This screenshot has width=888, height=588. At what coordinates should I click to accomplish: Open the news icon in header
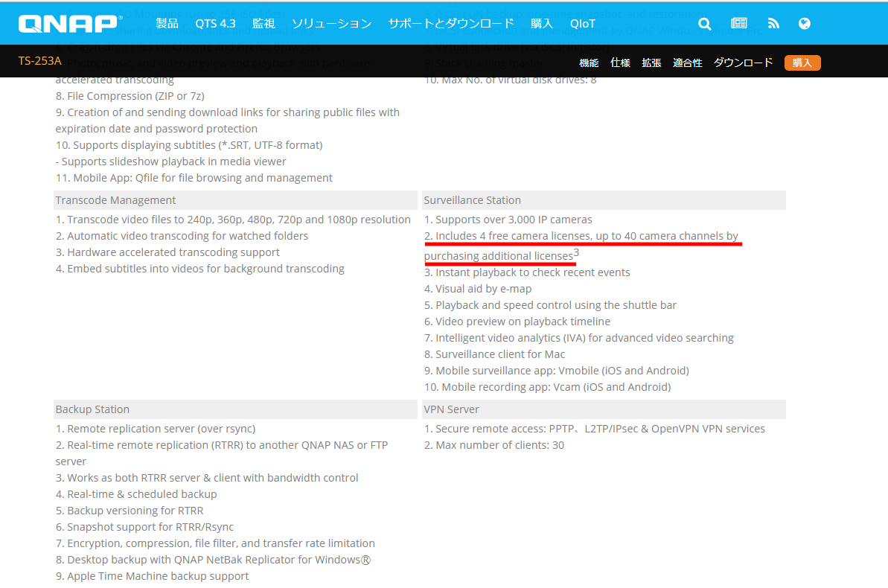click(739, 23)
